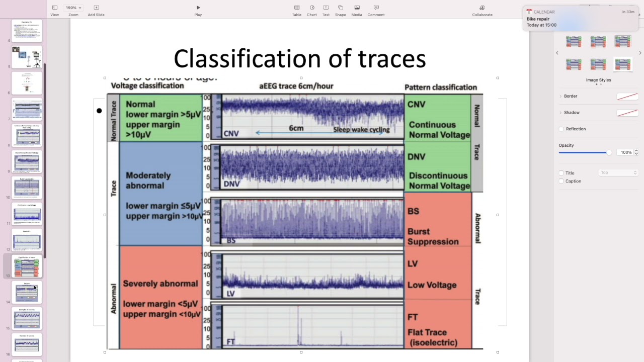
Task: Start the slideshow with Play
Action: tap(198, 10)
